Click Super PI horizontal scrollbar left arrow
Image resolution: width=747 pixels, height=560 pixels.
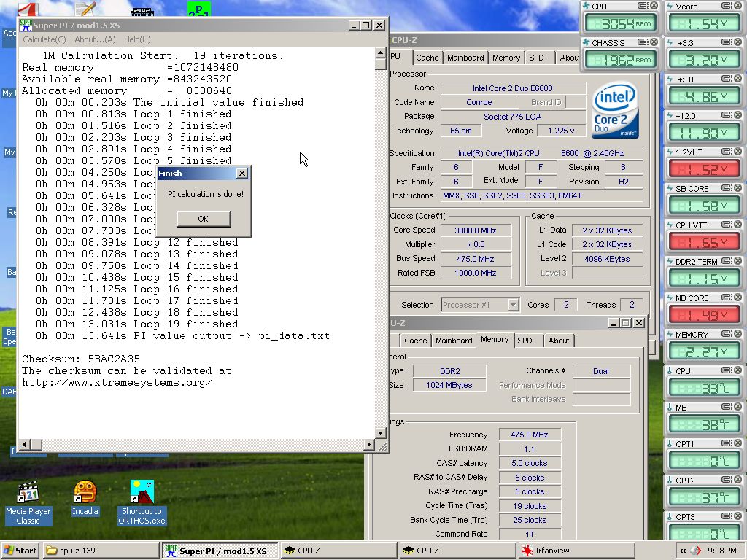[x=25, y=444]
